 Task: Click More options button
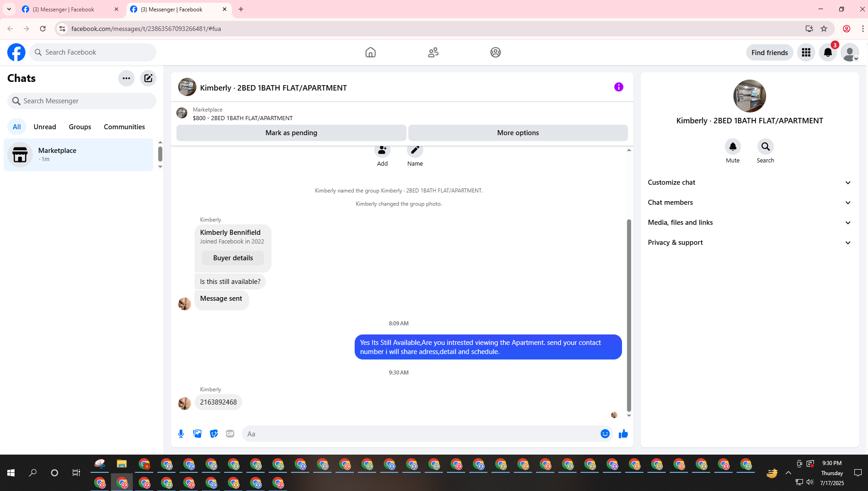tap(518, 133)
